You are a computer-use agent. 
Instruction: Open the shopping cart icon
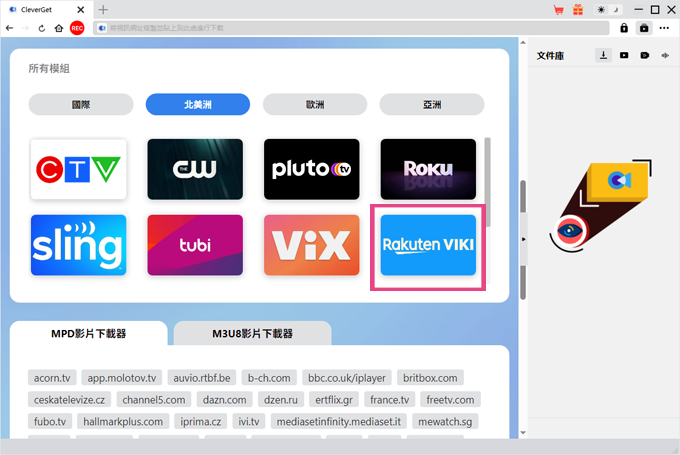tap(559, 10)
